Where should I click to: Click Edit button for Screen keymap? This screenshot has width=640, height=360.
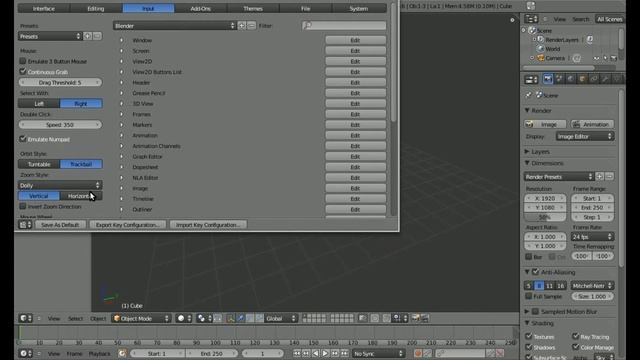[356, 51]
